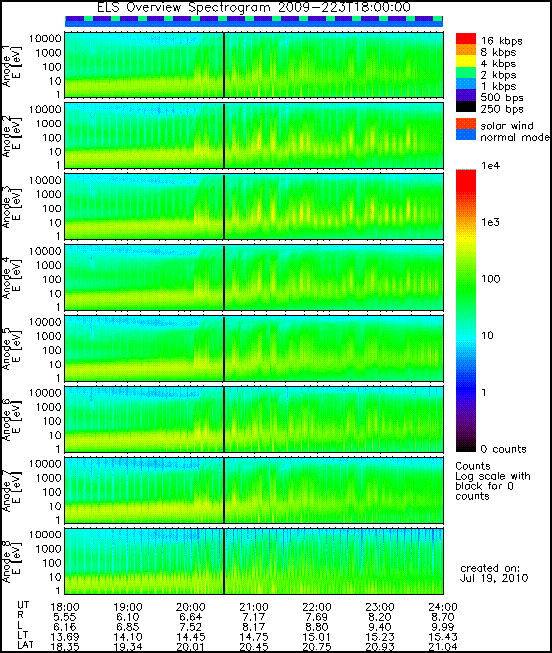
Task: Click the 1e4 color bar label
Action: tap(490, 166)
